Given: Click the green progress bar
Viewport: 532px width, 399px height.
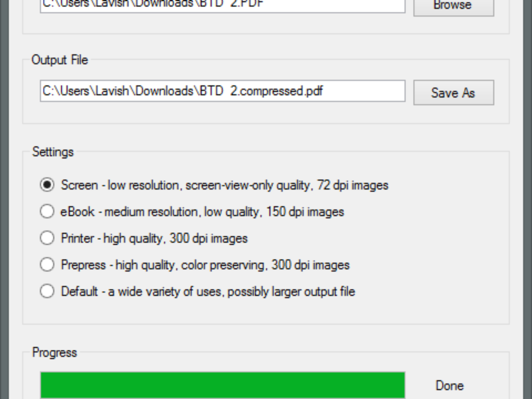Looking at the screenshot, I should 223,385.
